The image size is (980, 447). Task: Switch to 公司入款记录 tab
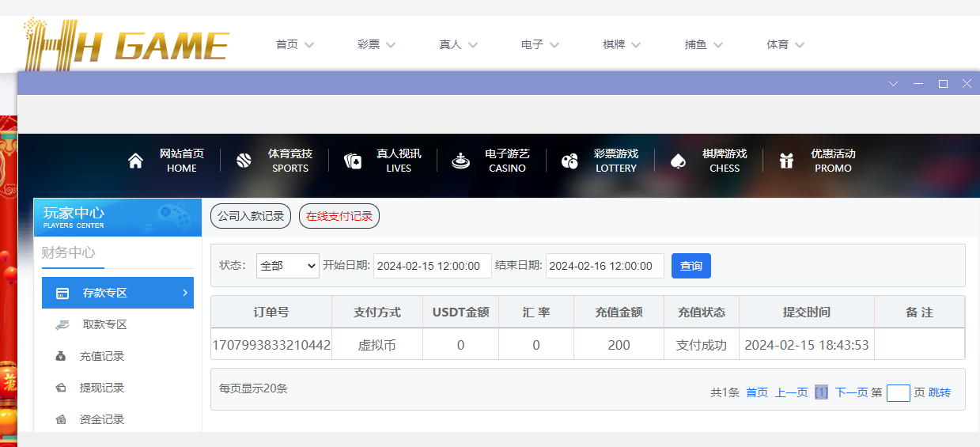point(251,216)
